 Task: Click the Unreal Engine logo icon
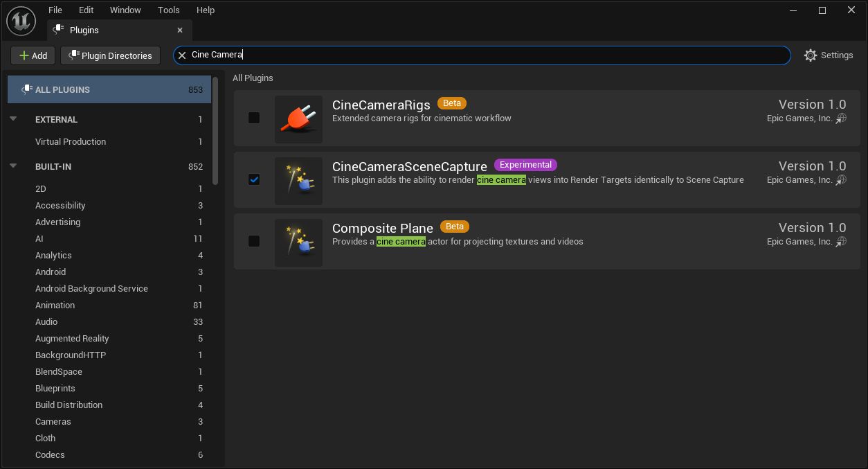pos(21,21)
